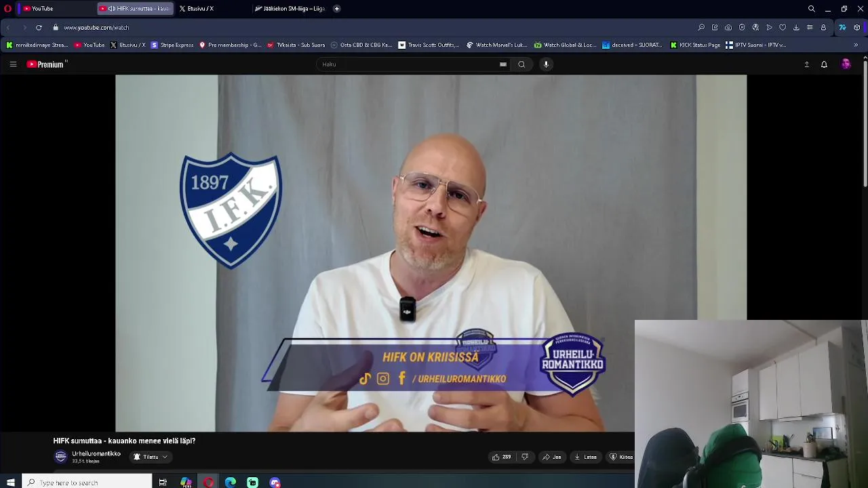Image resolution: width=868 pixels, height=488 pixels.
Task: Open a new tab with plus button
Action: (x=337, y=9)
